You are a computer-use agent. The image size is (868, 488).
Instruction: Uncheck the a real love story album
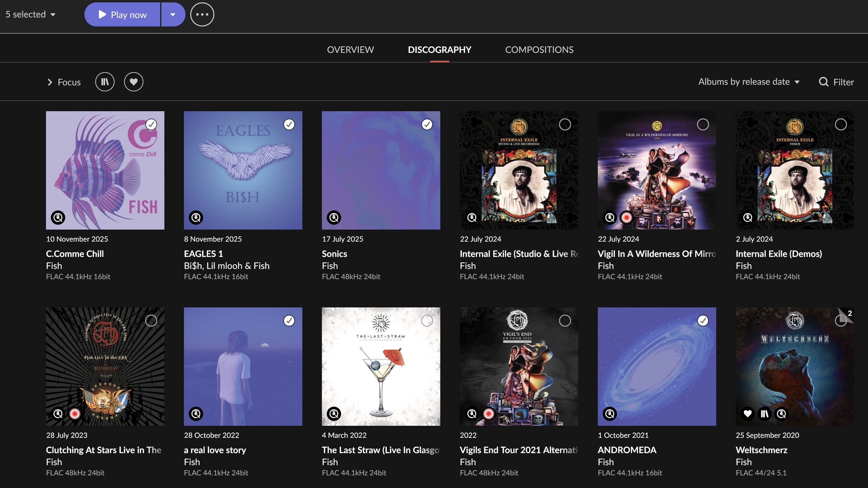289,321
